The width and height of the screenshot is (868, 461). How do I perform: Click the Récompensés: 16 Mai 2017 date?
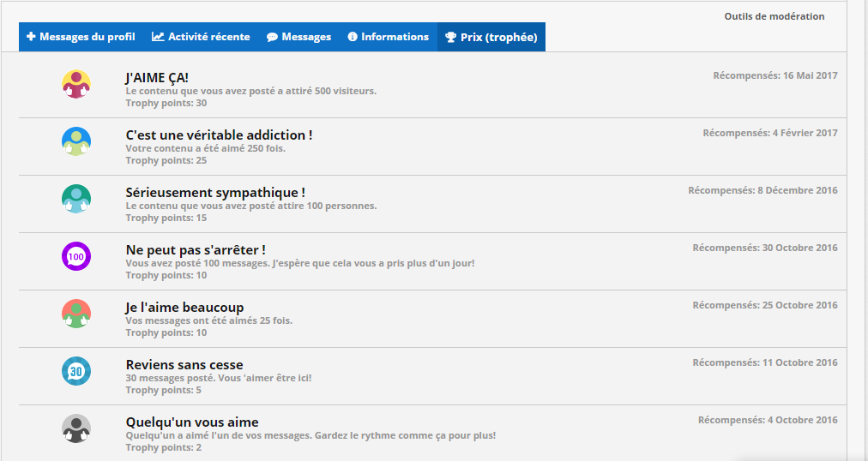775,75
